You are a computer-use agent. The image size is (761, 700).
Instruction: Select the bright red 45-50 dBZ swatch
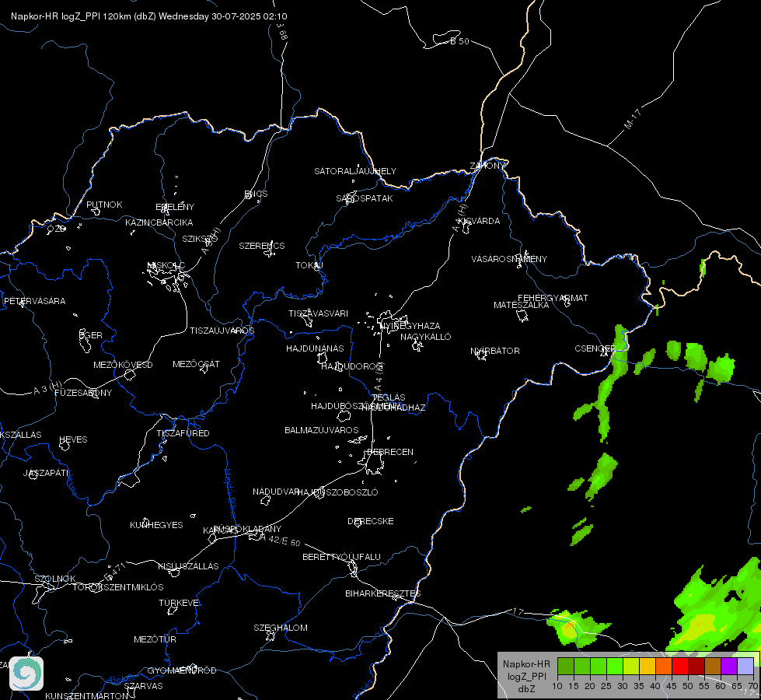pos(680,666)
